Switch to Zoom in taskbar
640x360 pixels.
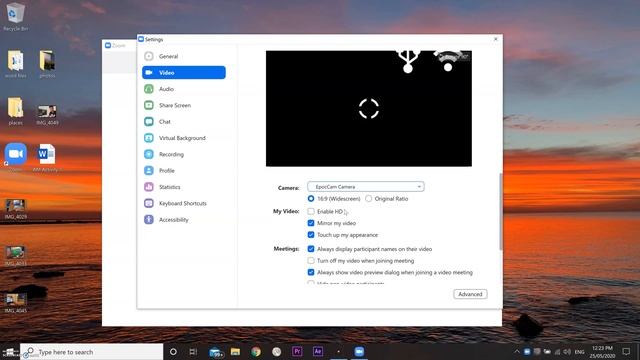tap(359, 351)
